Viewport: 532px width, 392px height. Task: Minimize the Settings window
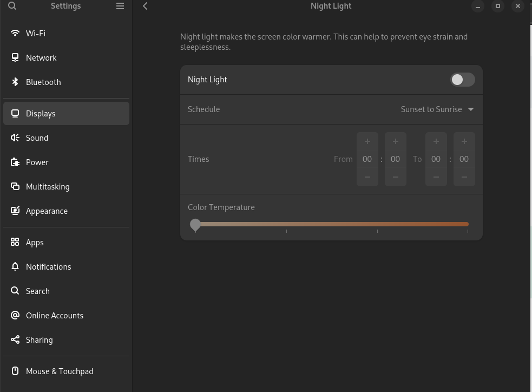[x=478, y=6]
